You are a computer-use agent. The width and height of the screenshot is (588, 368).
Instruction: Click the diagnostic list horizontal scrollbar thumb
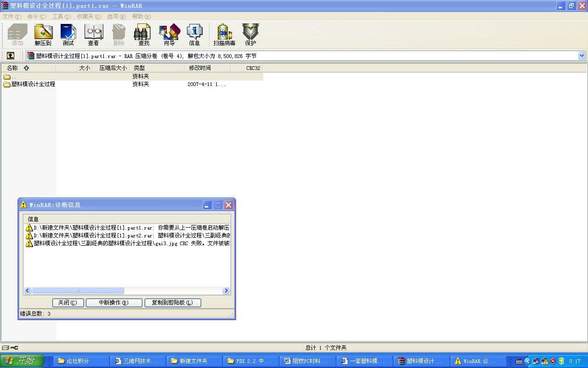(x=78, y=291)
